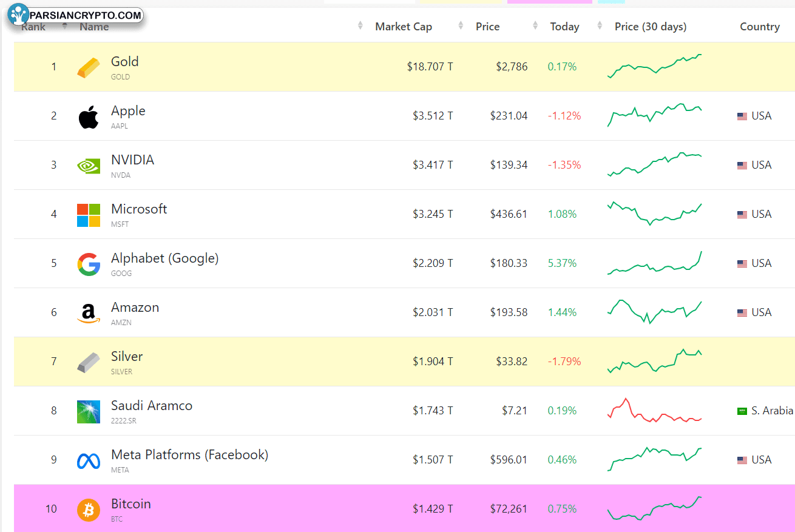The width and height of the screenshot is (795, 532).
Task: Click the Gold bar icon
Action: click(x=89, y=67)
